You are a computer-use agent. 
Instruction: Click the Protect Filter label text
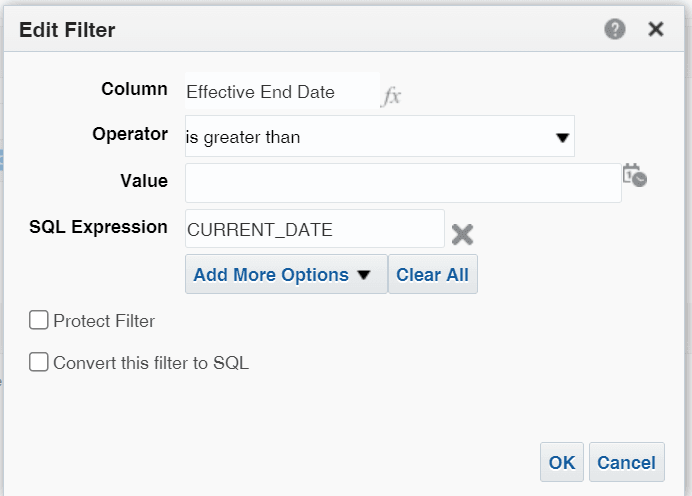click(x=104, y=321)
